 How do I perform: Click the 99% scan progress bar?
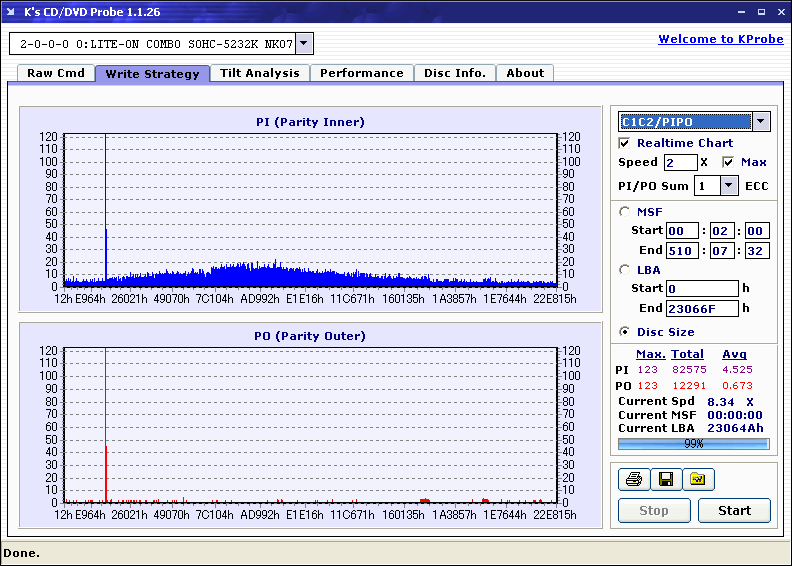coord(693,443)
